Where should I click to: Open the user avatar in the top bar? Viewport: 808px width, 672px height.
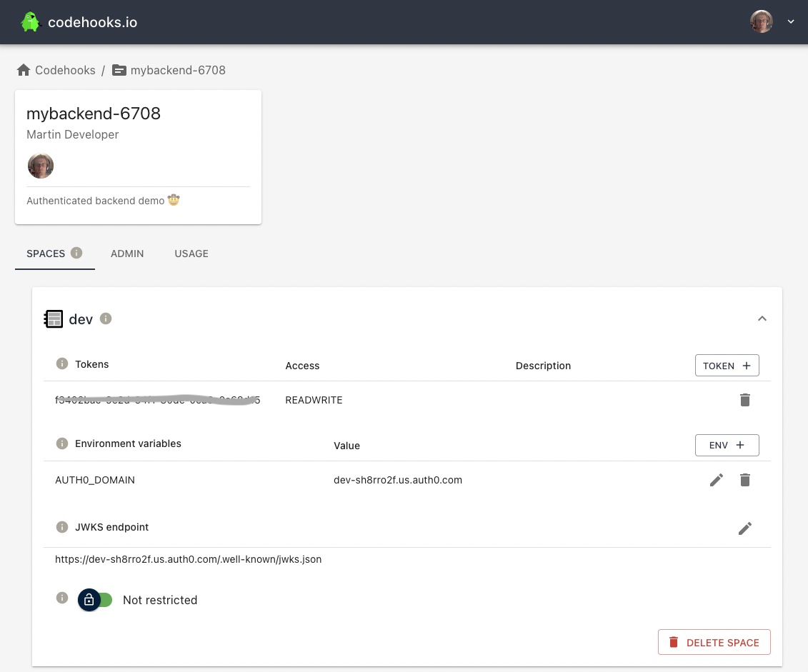761,21
